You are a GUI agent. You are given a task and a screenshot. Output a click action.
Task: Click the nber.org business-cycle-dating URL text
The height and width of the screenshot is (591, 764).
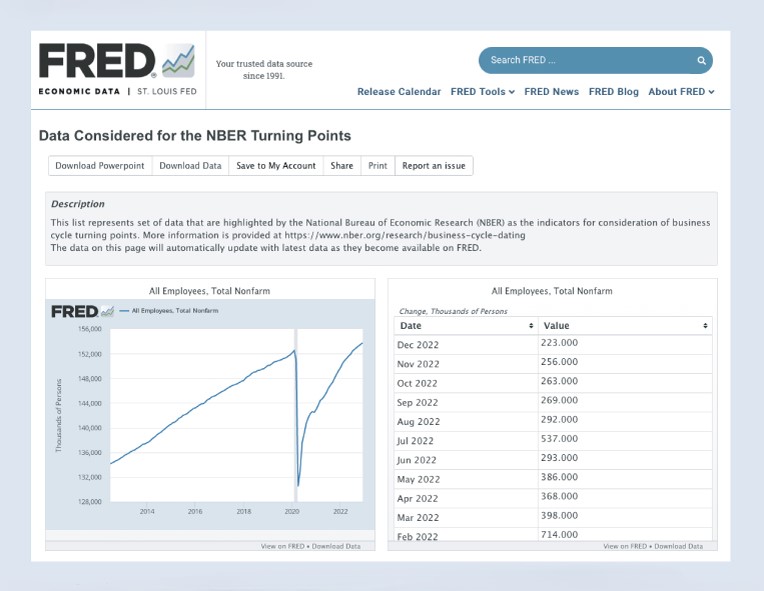click(405, 235)
